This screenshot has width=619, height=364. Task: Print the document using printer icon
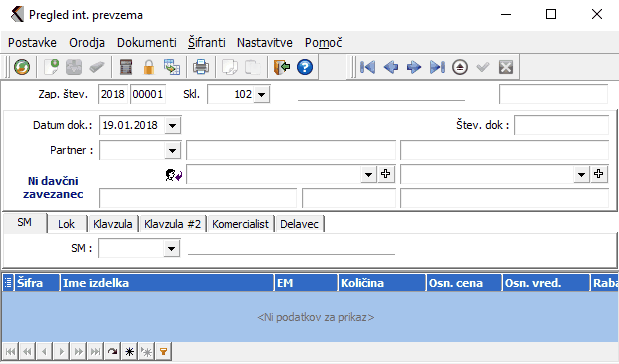point(201,67)
